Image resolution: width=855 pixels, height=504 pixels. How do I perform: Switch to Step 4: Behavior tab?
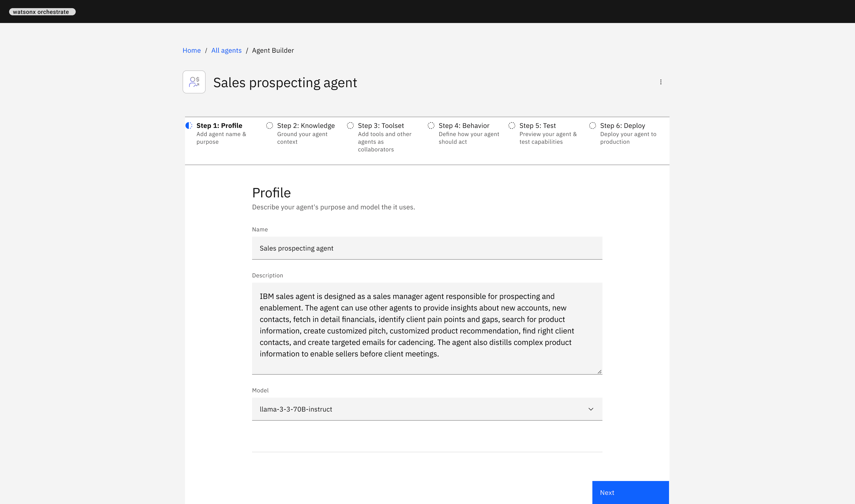point(464,126)
